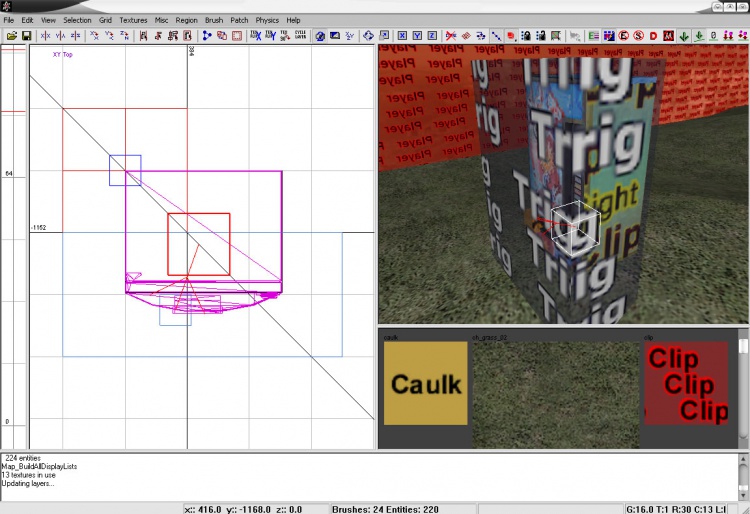Viewport: 750px width, 514px height.
Task: Click the Save floppy disk icon
Action: pyautogui.click(x=26, y=36)
